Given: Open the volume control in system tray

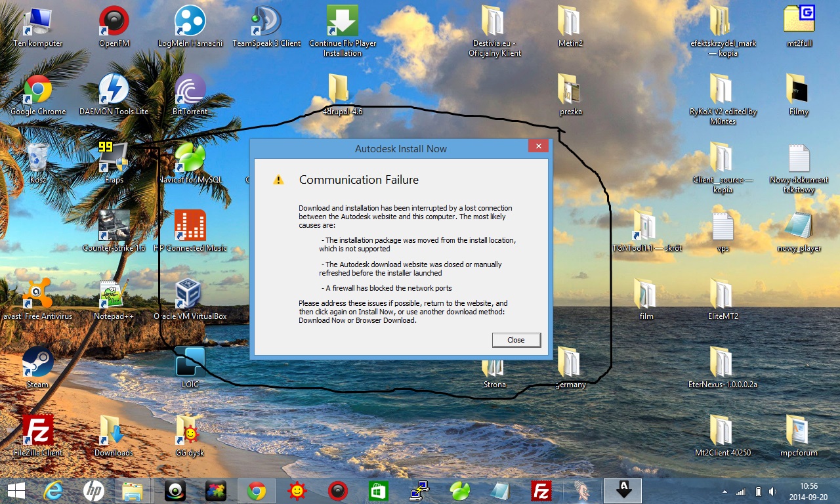Looking at the screenshot, I should (x=773, y=491).
